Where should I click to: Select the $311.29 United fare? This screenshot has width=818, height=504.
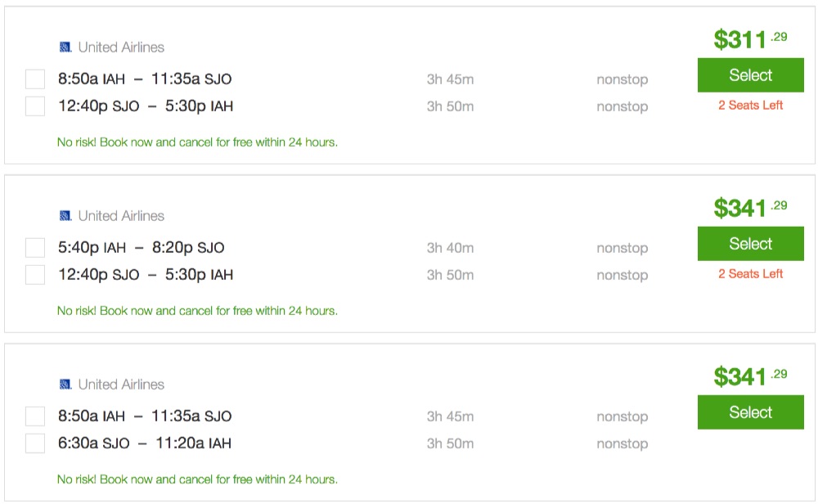click(x=750, y=75)
